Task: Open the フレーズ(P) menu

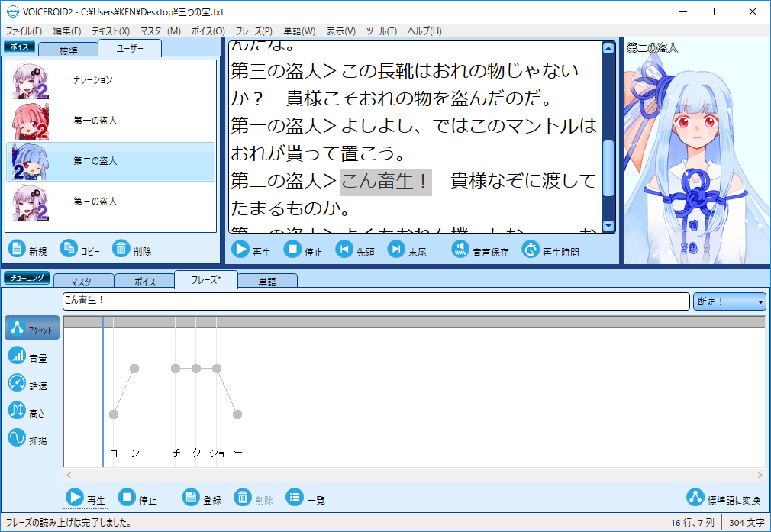Action: [253, 31]
